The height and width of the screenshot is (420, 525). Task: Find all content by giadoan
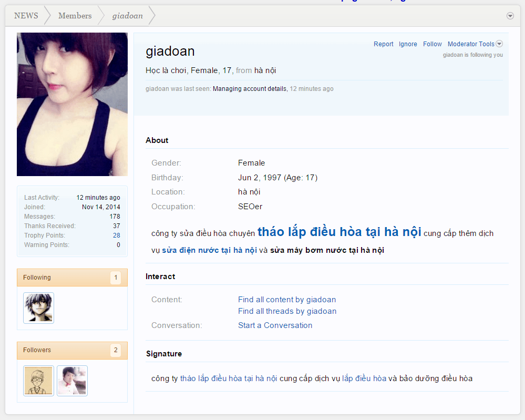pos(287,300)
